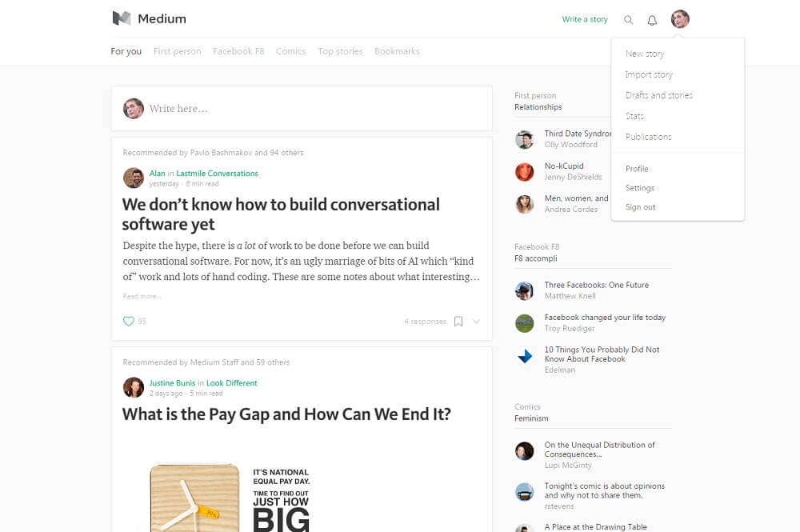Click Lupi McGinty's avatar in sidebar
This screenshot has height=532, width=800.
(x=525, y=451)
